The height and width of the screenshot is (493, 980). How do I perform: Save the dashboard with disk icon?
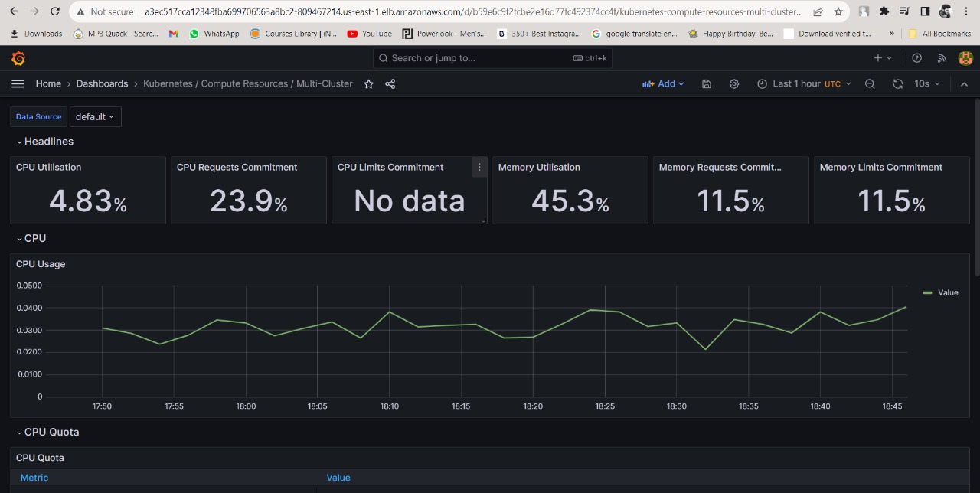pos(707,84)
